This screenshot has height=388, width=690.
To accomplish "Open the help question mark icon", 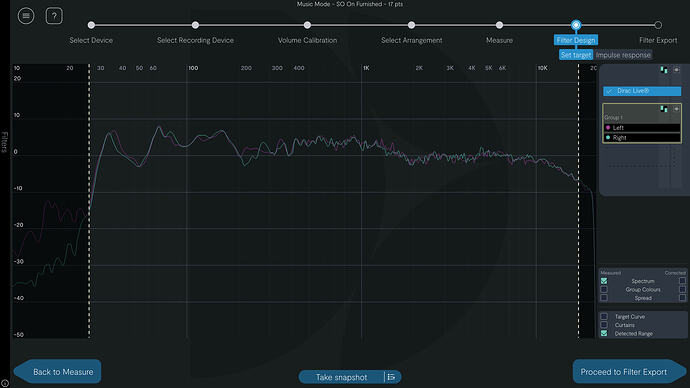I will click(x=54, y=16).
